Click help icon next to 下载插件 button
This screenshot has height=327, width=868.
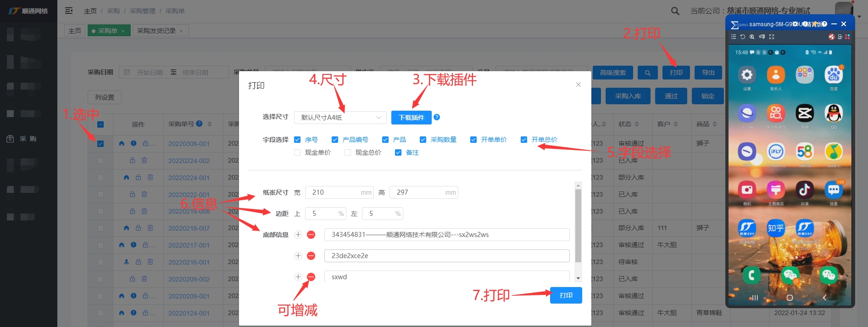[x=437, y=117]
